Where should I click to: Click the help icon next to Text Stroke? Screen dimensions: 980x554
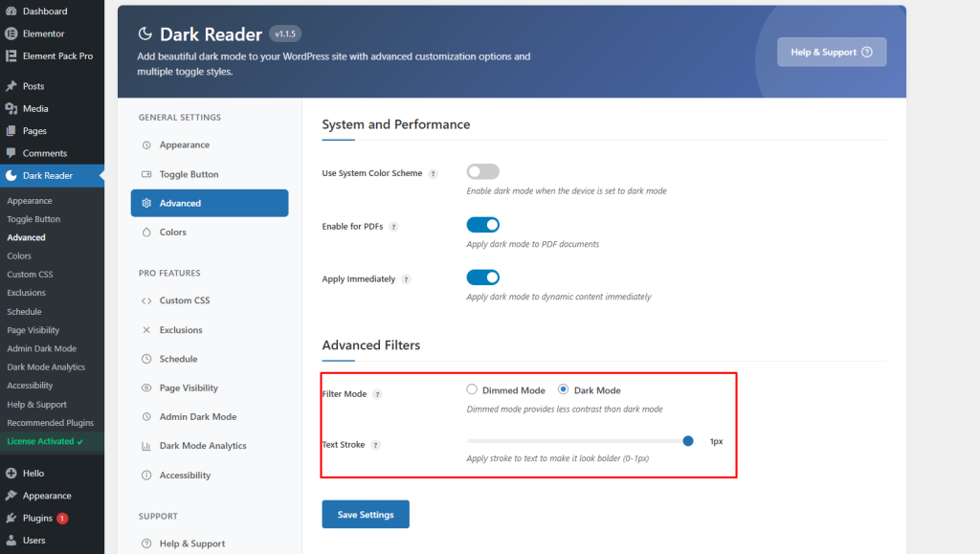pyautogui.click(x=375, y=445)
